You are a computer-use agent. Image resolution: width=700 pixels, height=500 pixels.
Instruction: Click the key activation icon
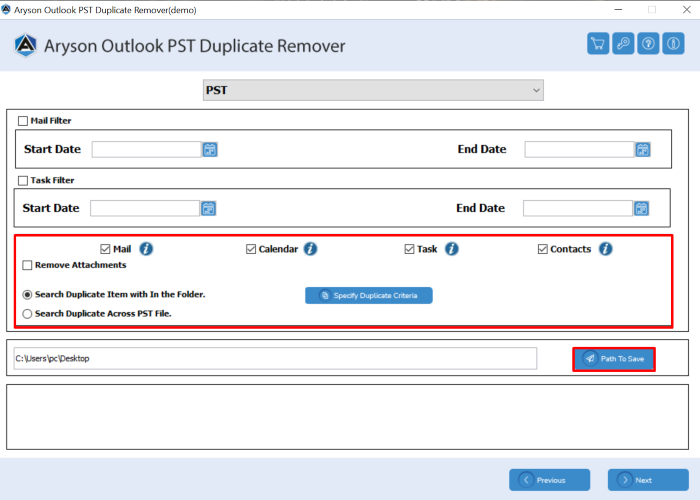tap(623, 44)
